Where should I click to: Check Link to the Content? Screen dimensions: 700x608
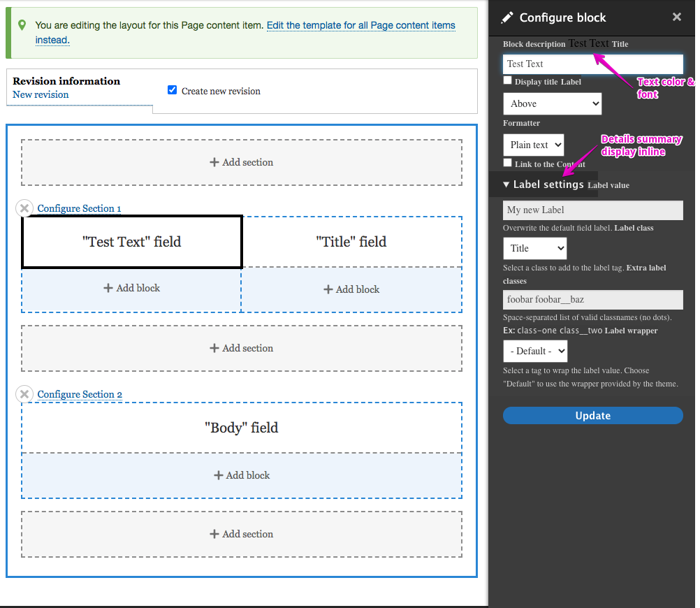coord(506,162)
